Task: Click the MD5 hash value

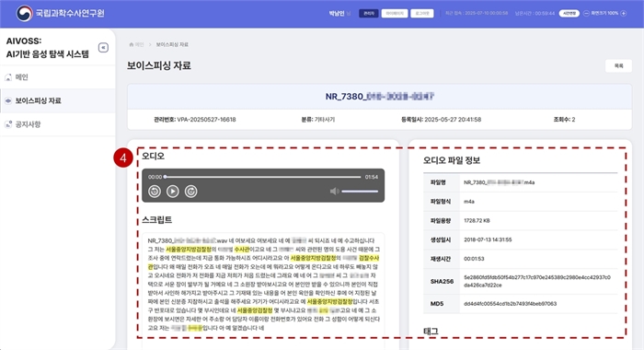Action: click(x=510, y=304)
